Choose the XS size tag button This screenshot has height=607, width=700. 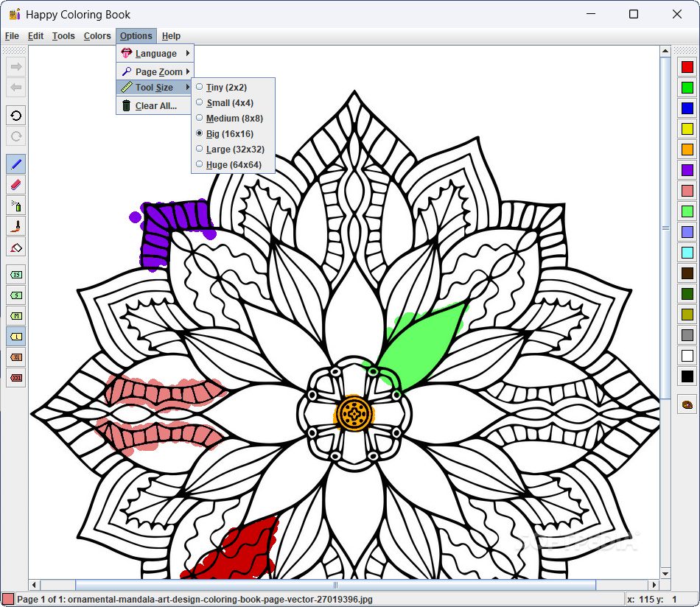click(16, 275)
